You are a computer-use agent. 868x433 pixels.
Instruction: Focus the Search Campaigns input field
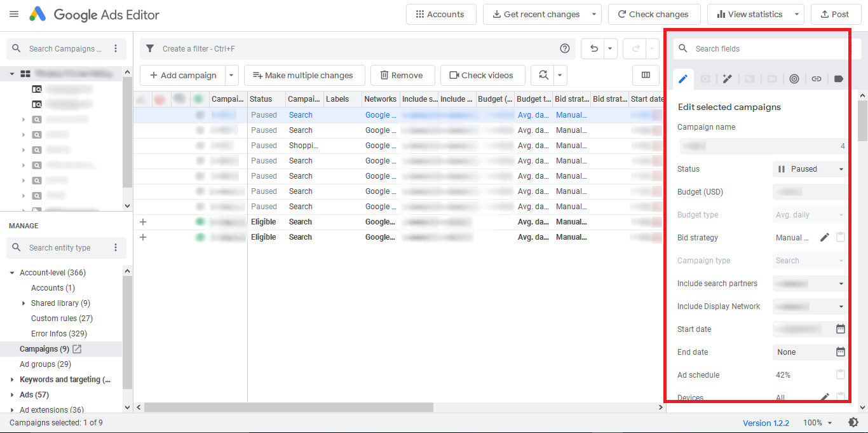(x=66, y=49)
